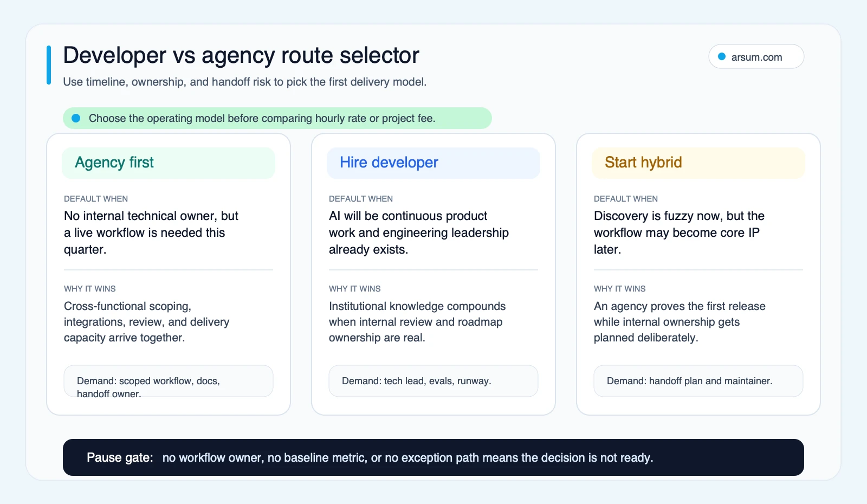Click subtitle 'Use timeline, ownership, and handoff risk'
Image resolution: width=867 pixels, height=504 pixels.
pyautogui.click(x=245, y=82)
